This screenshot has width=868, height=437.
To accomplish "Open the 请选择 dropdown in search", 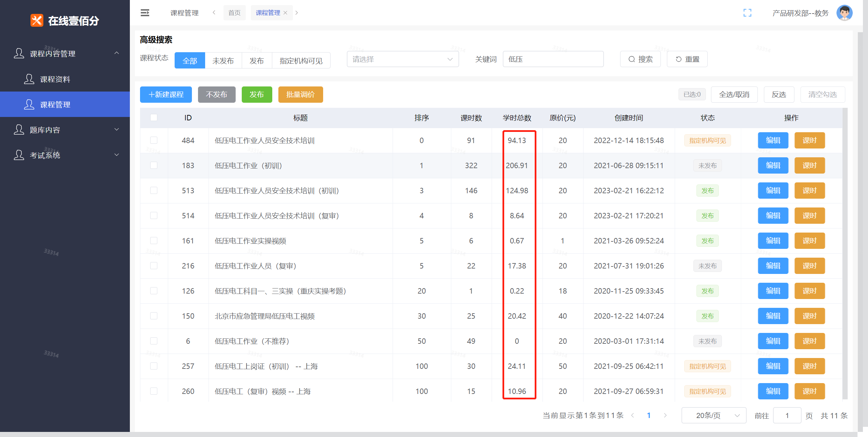I will point(402,59).
